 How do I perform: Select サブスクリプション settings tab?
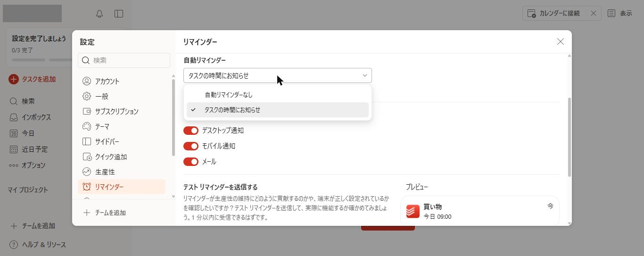pyautogui.click(x=122, y=111)
